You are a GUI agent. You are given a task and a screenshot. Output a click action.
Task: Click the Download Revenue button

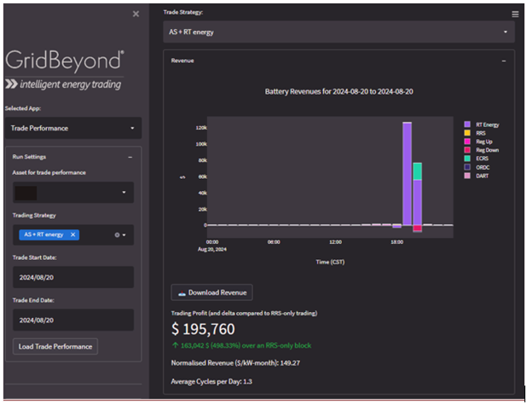click(211, 292)
